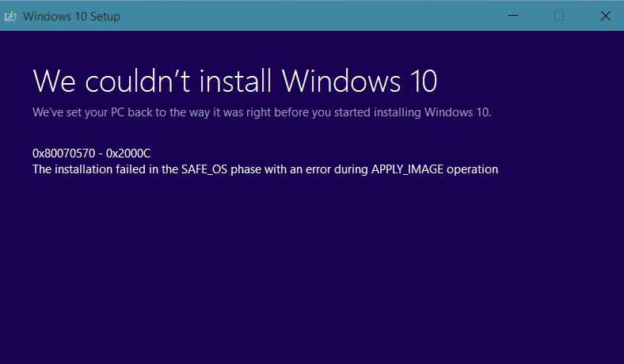The height and width of the screenshot is (364, 624).
Task: Minimize the Windows 10 Setup window
Action: coord(513,16)
